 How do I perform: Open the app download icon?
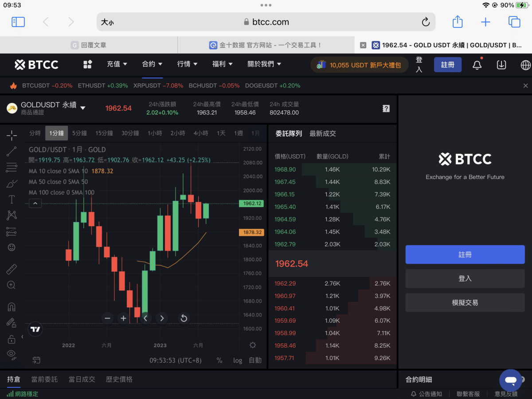(501, 65)
